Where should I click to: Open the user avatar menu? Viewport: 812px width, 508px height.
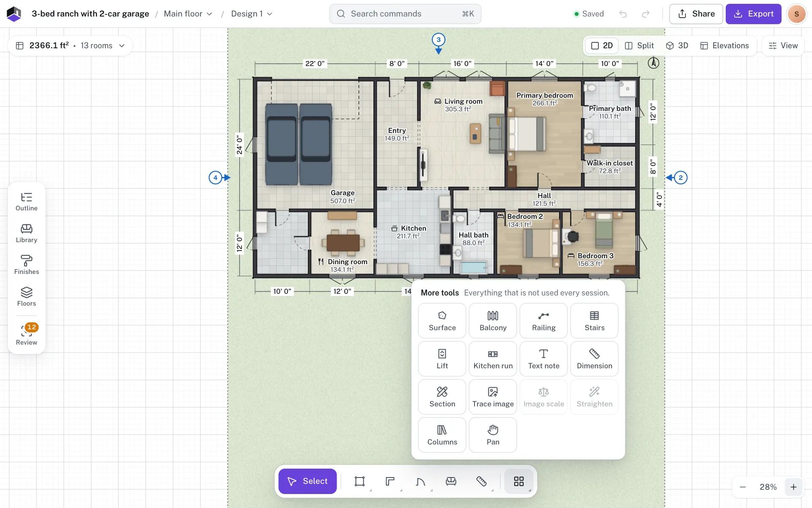pyautogui.click(x=797, y=14)
